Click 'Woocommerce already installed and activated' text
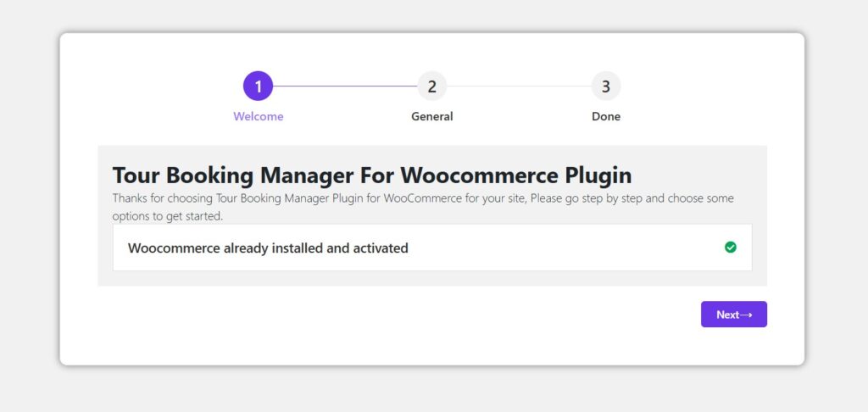 pos(268,248)
